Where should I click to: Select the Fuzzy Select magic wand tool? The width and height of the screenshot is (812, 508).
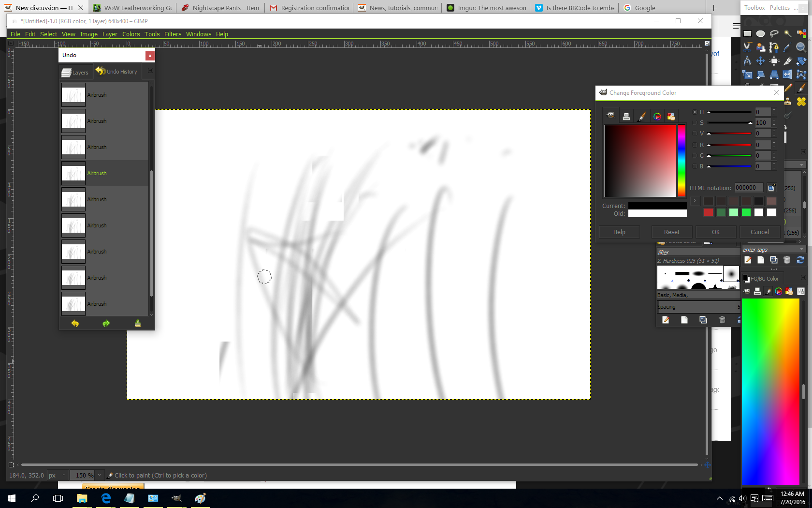[x=788, y=33]
